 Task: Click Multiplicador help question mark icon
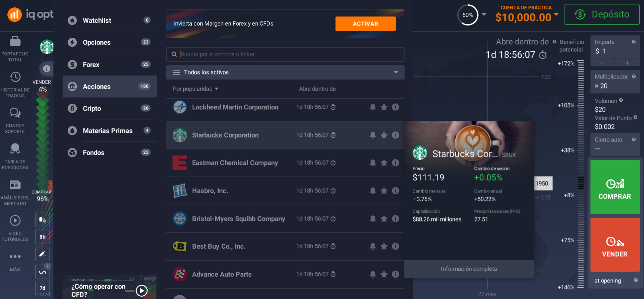click(x=634, y=76)
